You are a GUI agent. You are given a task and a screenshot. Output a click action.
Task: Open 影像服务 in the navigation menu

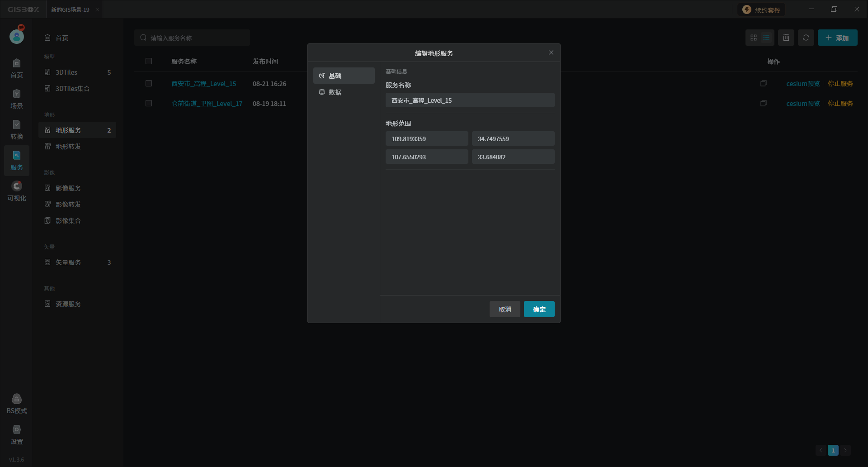[x=68, y=188]
